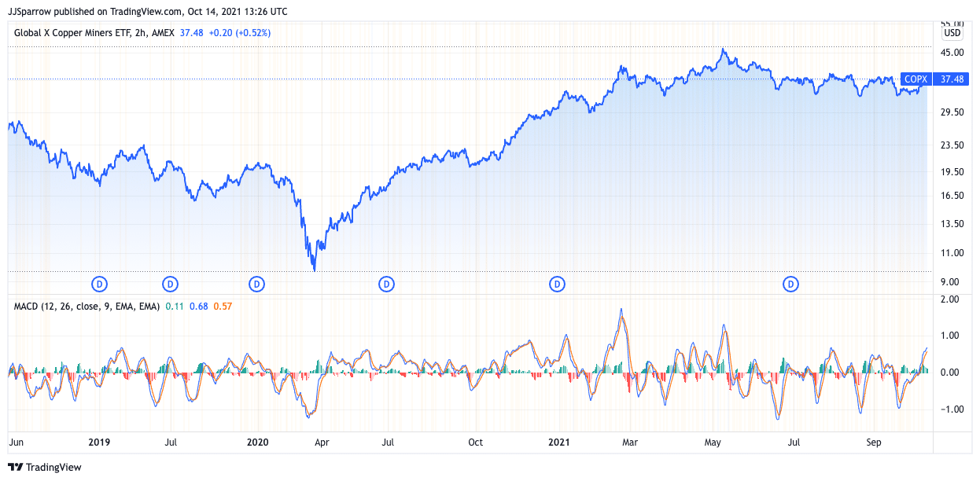This screenshot has height=481, width=980.
Task: Click the dividend marker near Jul 2019
Action: pos(170,283)
